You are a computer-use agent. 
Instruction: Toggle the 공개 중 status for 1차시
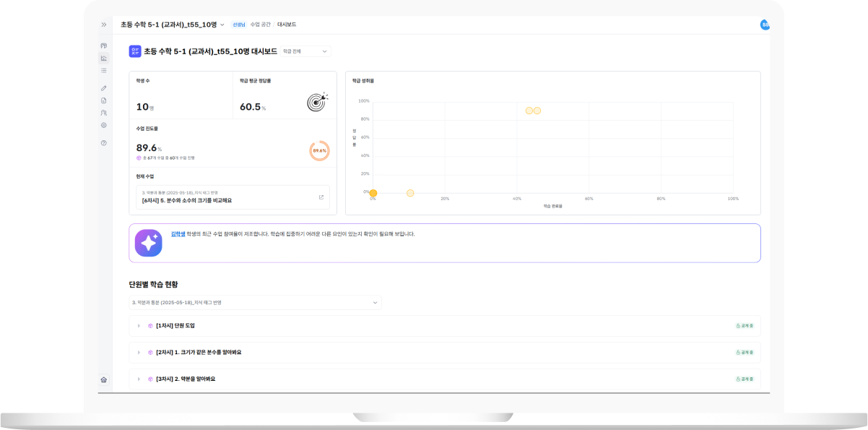[744, 326]
